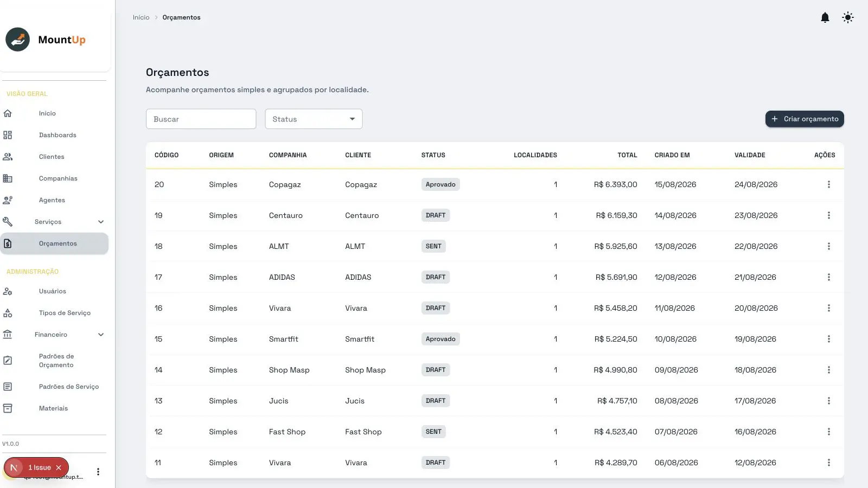Click validity date 12/08/2026
Viewport: 868px width, 488px height.
pos(755,463)
